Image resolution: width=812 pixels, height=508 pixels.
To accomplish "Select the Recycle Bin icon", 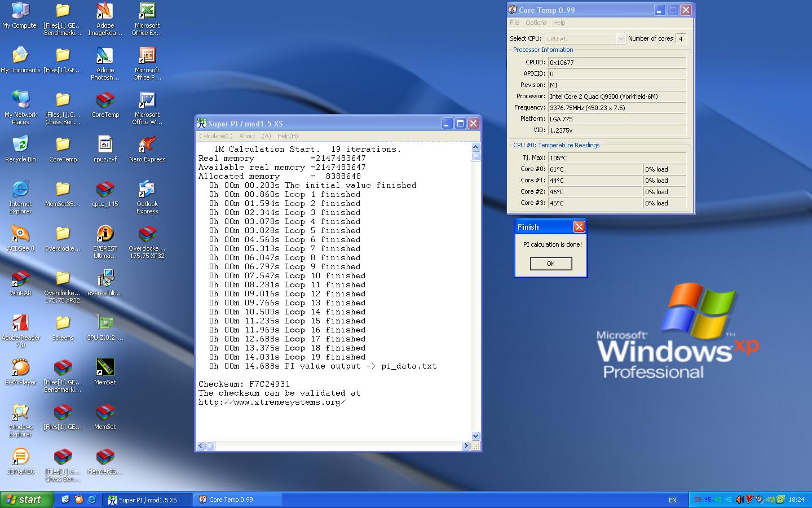I will (20, 150).
